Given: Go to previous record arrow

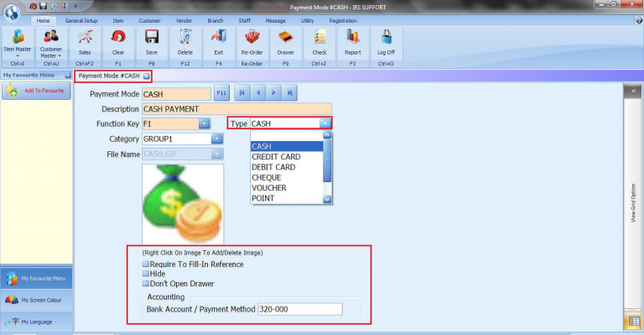Looking at the screenshot, I should pyautogui.click(x=258, y=93).
